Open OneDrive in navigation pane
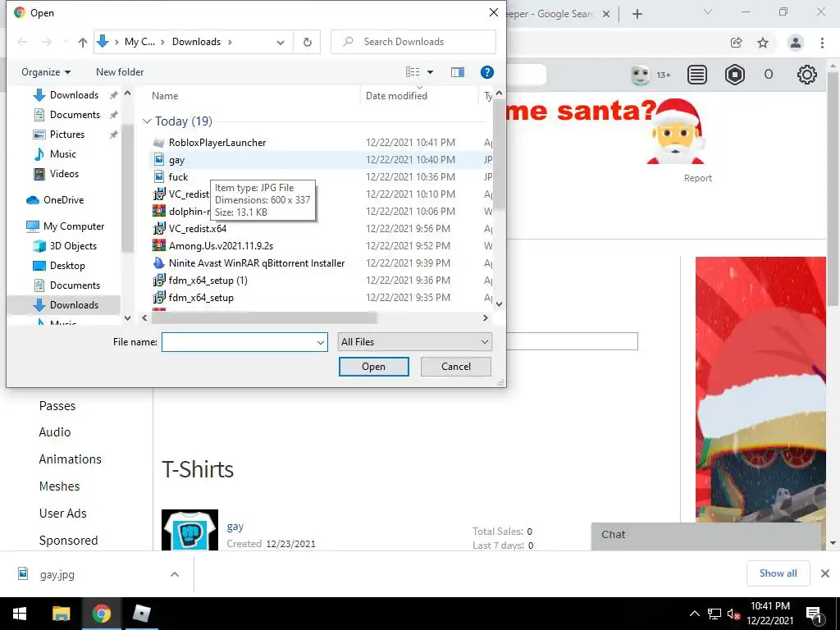Screen dimensions: 840x630 63,200
